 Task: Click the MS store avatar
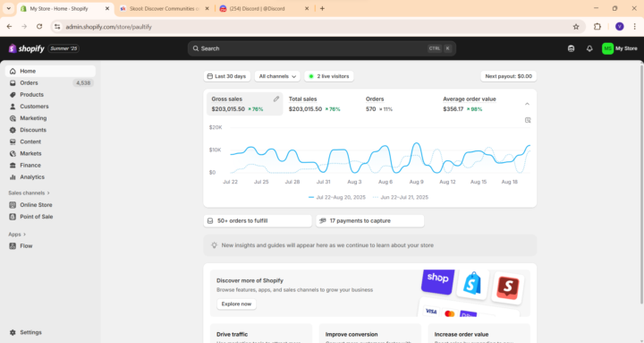click(607, 48)
